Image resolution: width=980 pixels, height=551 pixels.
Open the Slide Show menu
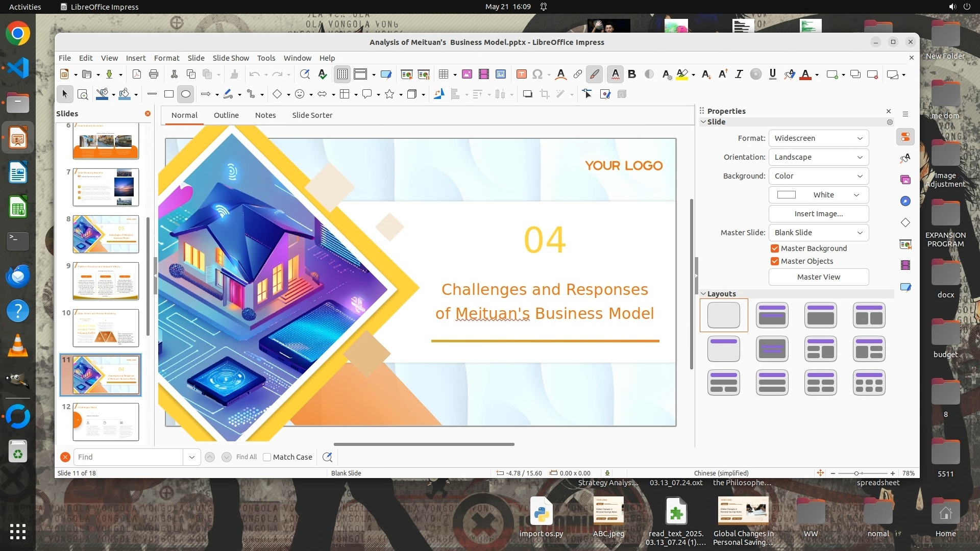click(231, 58)
